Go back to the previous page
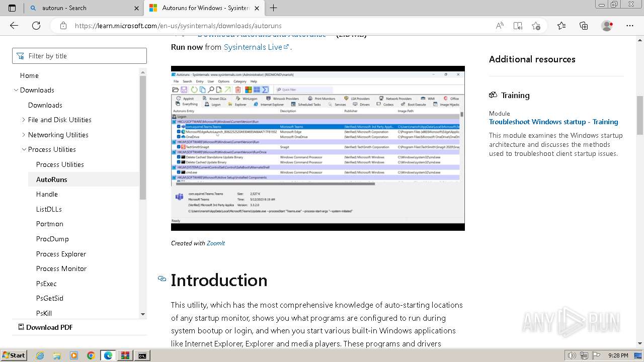644x362 pixels. [x=14, y=26]
